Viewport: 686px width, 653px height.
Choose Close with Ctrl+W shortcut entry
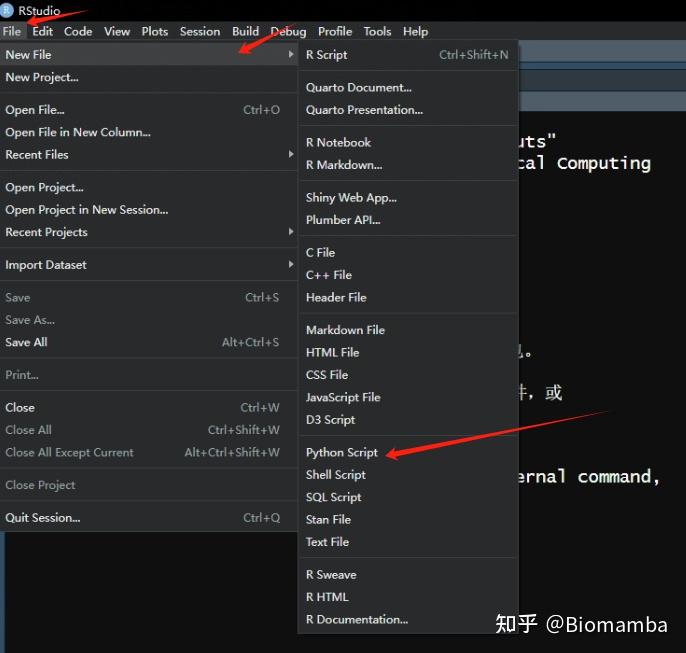(149, 408)
